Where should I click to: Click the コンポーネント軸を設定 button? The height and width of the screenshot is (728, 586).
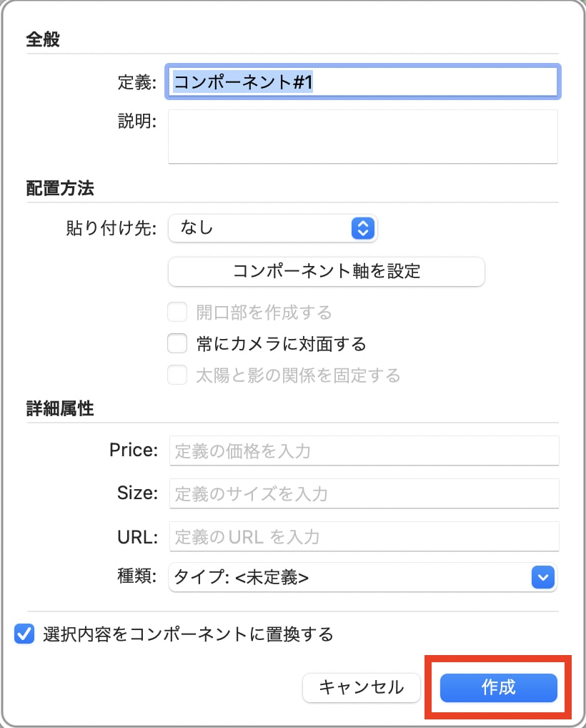point(326,272)
